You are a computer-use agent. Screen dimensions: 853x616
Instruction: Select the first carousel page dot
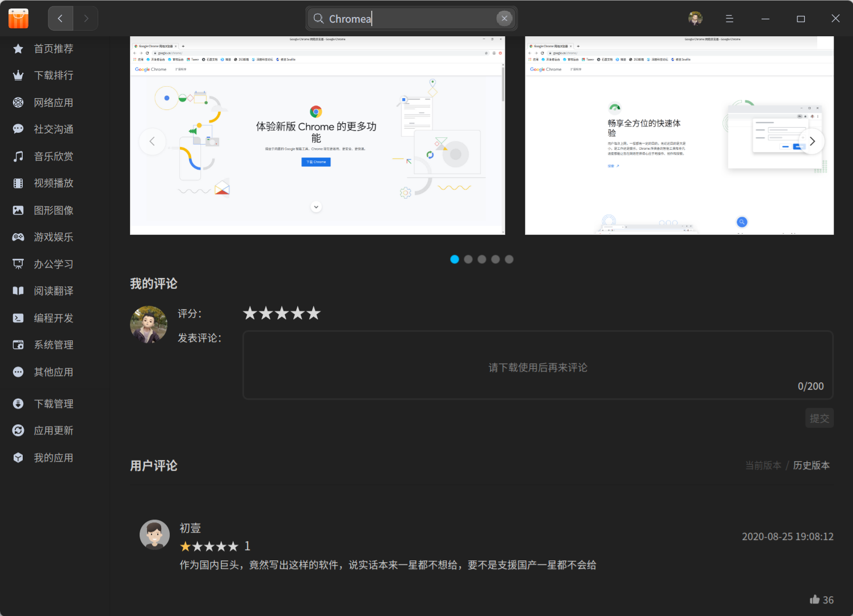click(x=455, y=259)
